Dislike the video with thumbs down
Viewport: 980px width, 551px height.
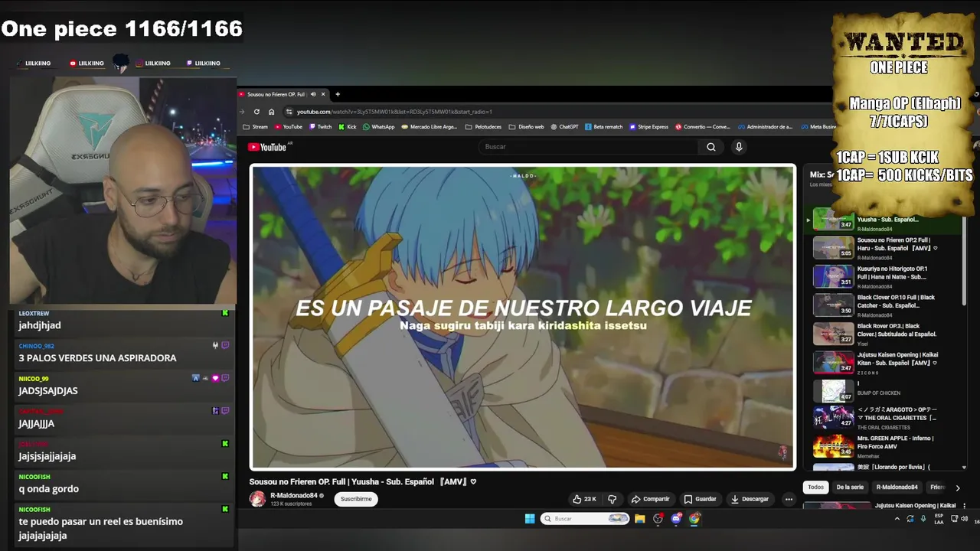[612, 499]
